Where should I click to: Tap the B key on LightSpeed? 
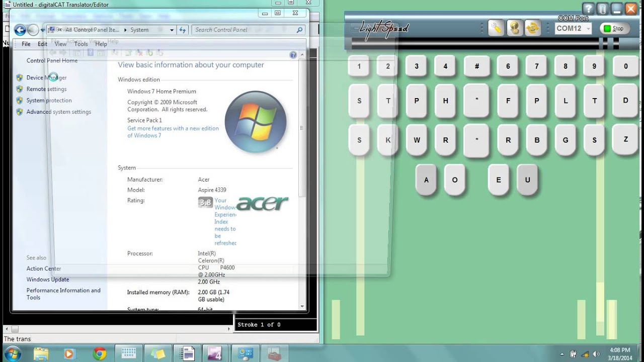pyautogui.click(x=536, y=140)
